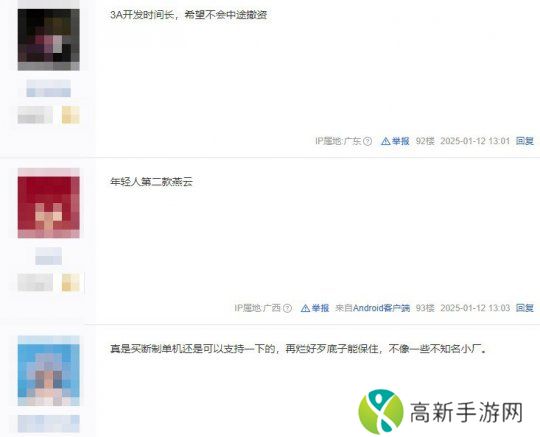Click the gray title badge under first user
540x437 pixels.
(x=35, y=115)
